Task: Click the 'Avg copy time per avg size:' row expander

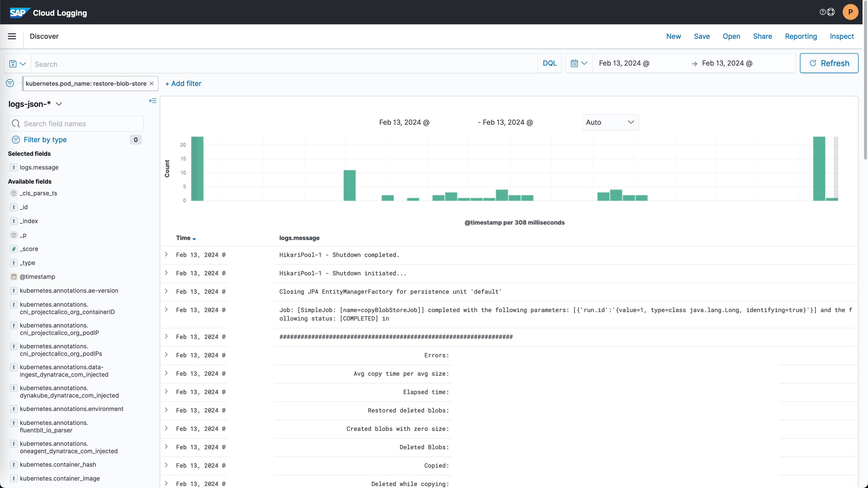Action: point(166,373)
